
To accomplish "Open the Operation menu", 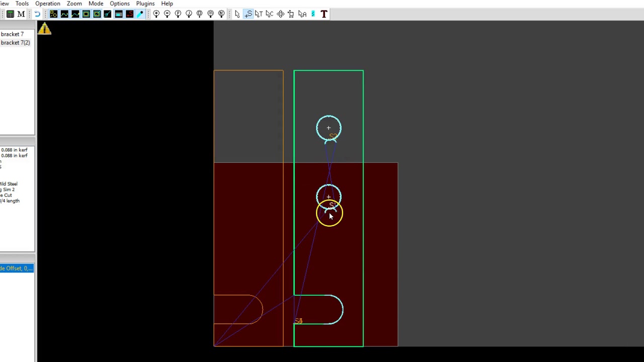I will [x=47, y=4].
